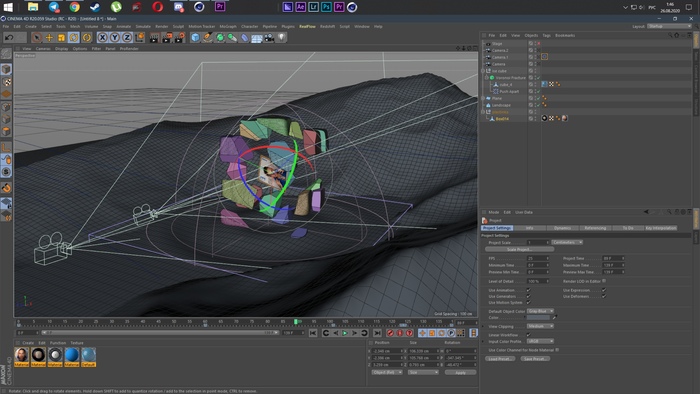Viewport: 700px width, 394px height.
Task: Add a Light object from toolbar
Action: pos(282,38)
